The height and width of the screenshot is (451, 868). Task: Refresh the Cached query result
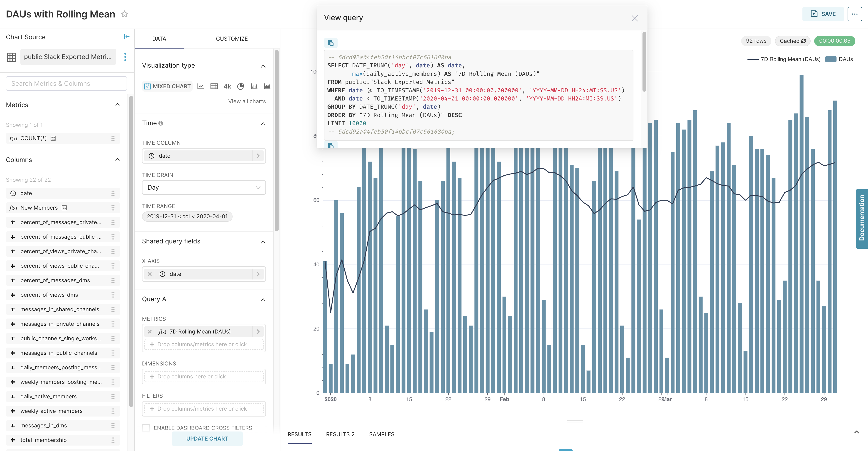804,41
